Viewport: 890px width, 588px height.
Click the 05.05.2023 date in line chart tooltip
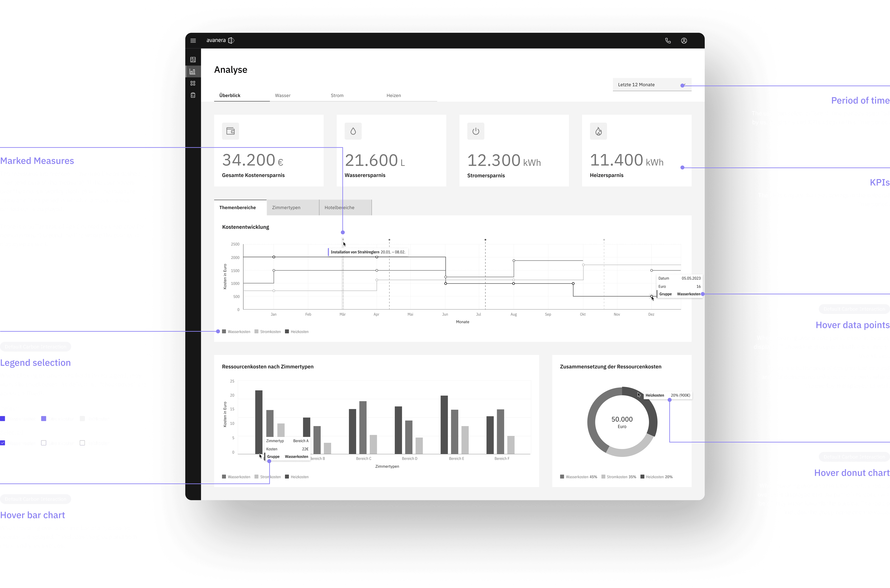691,278
